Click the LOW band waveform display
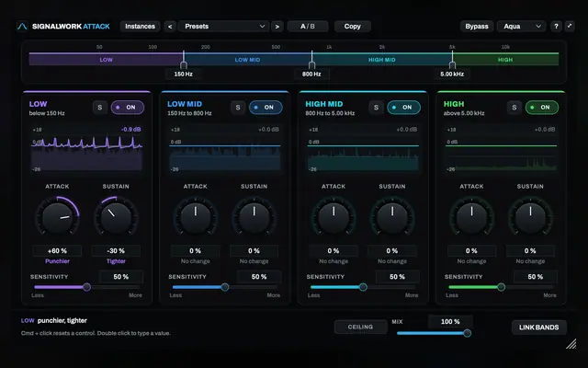 pyautogui.click(x=86, y=149)
